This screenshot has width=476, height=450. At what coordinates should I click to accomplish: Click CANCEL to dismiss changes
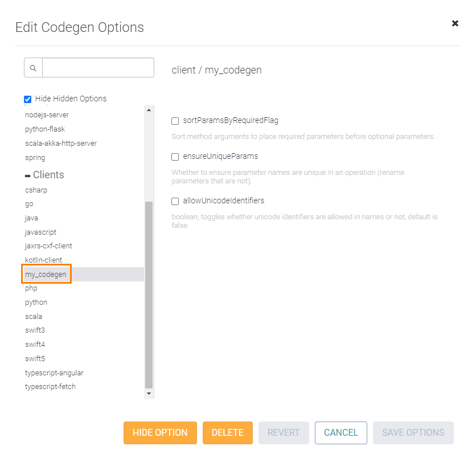[340, 433]
